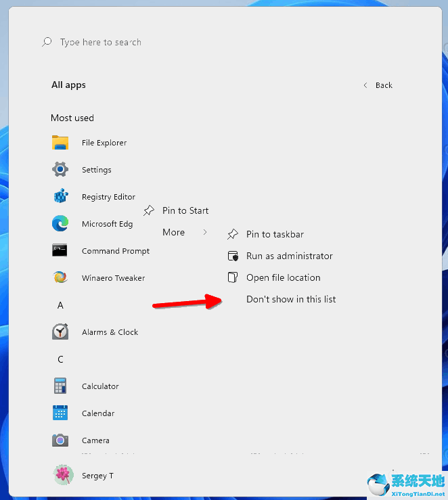Open the Calendar icon

(x=60, y=413)
